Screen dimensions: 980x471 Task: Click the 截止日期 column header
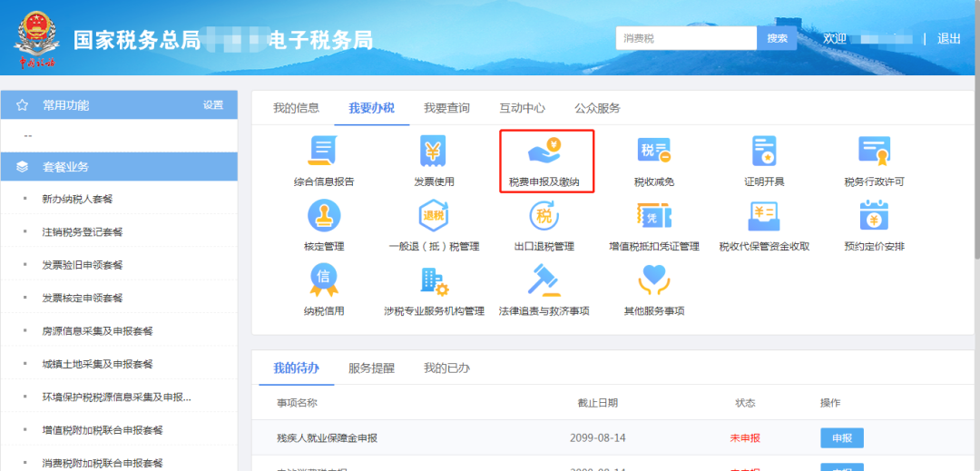(x=597, y=403)
